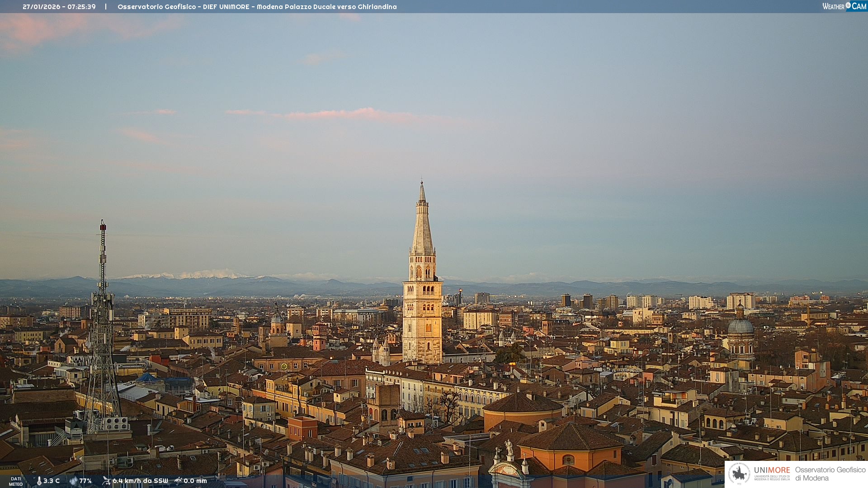Click the Ghirlandina tower spire tip

[x=422, y=182]
